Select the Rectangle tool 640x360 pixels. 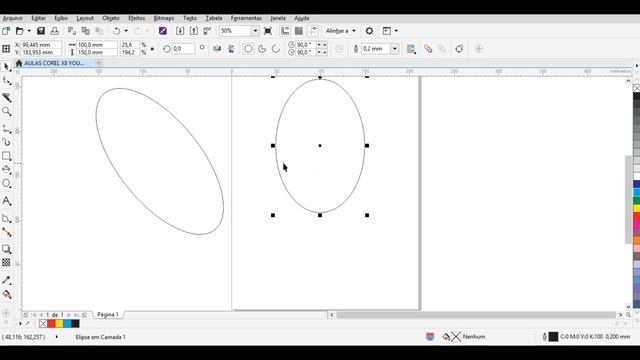[7, 156]
